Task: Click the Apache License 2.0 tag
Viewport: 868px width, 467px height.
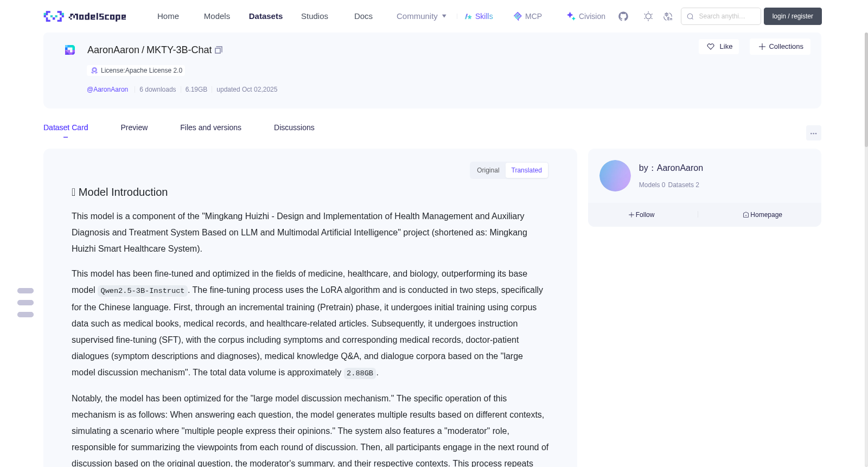Action: [136, 71]
